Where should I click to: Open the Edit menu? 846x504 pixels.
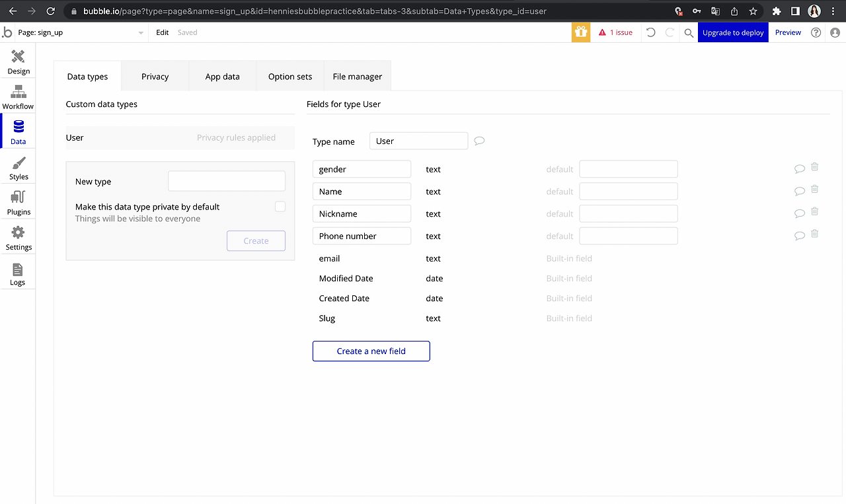click(163, 32)
